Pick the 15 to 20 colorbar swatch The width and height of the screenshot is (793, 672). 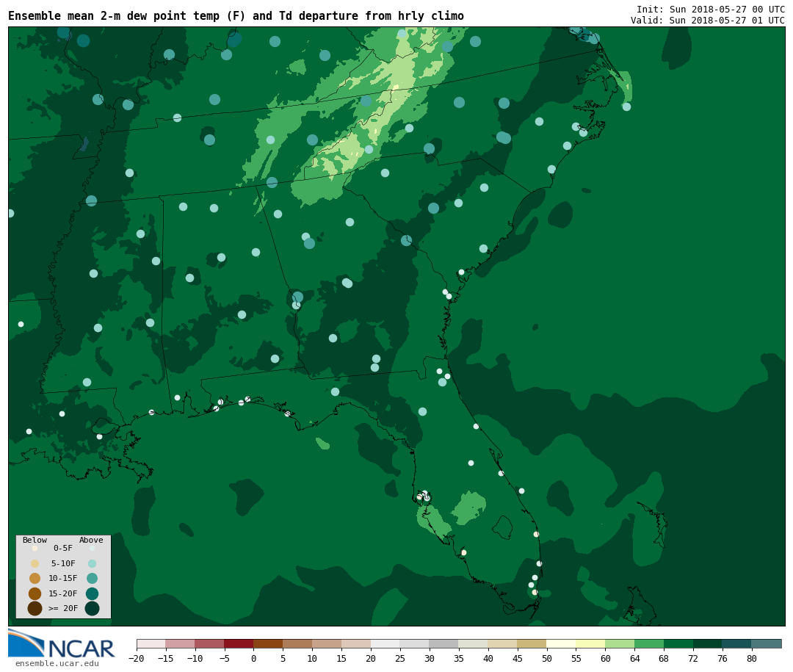tap(356, 644)
